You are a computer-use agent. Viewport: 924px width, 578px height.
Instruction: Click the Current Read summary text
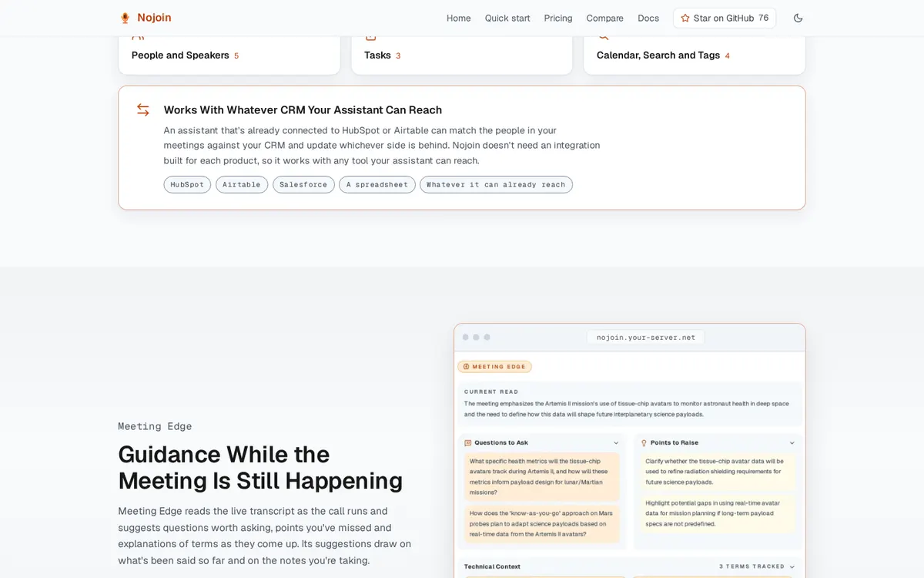point(627,408)
